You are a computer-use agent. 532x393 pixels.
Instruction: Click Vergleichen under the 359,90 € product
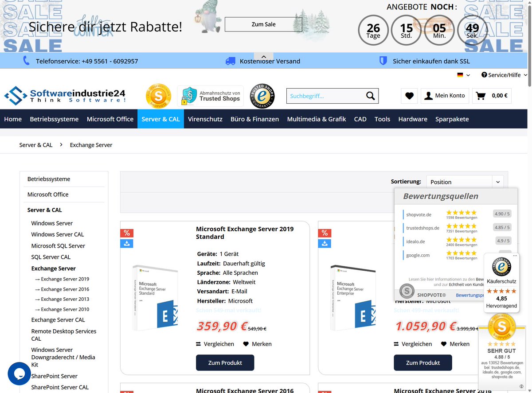[x=215, y=344]
